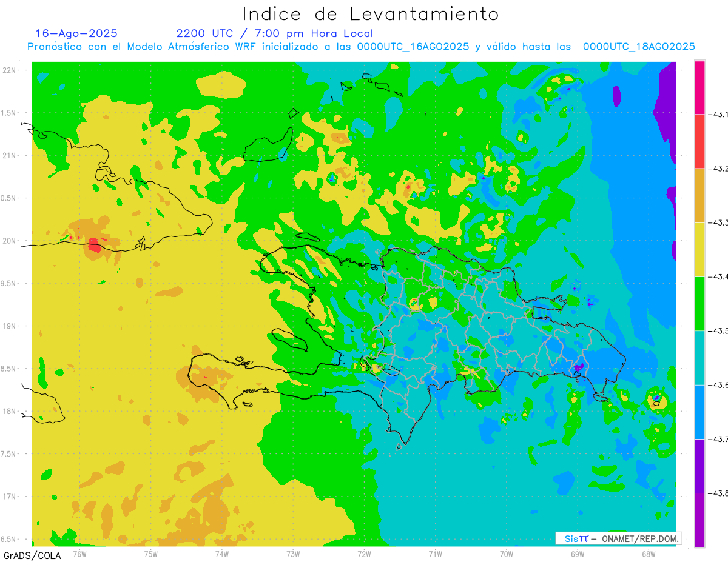
Task: Click the "73W" longitude label
Action: point(293,554)
